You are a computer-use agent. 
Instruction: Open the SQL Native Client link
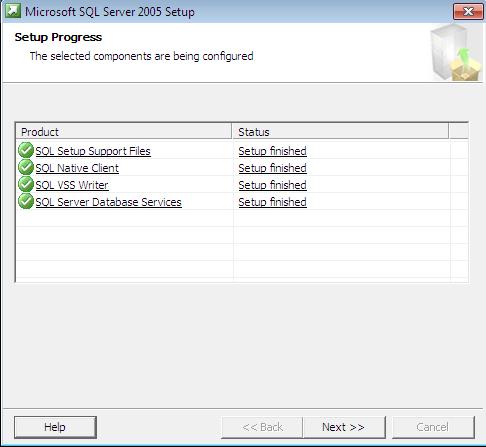77,168
